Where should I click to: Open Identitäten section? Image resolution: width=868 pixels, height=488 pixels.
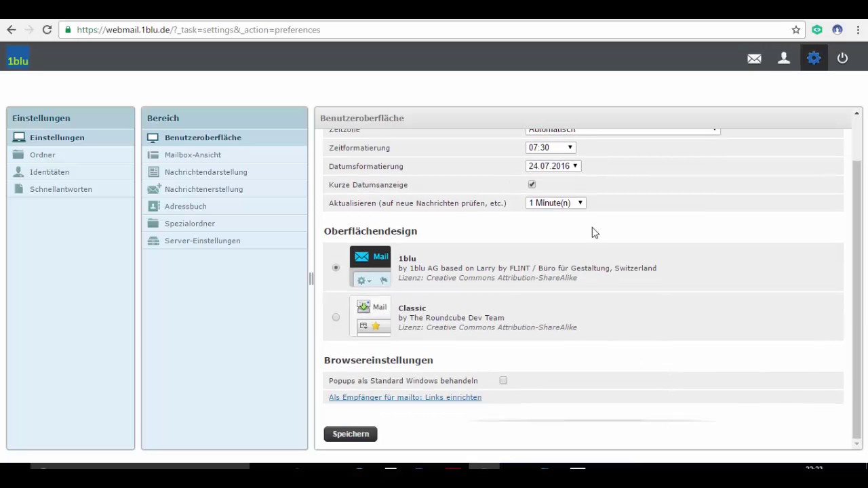pos(71,172)
